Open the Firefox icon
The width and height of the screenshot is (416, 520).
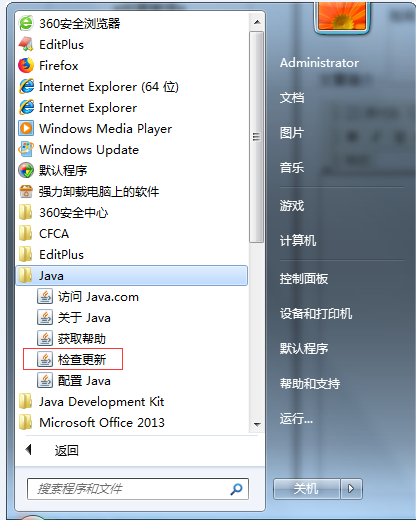tap(26, 65)
